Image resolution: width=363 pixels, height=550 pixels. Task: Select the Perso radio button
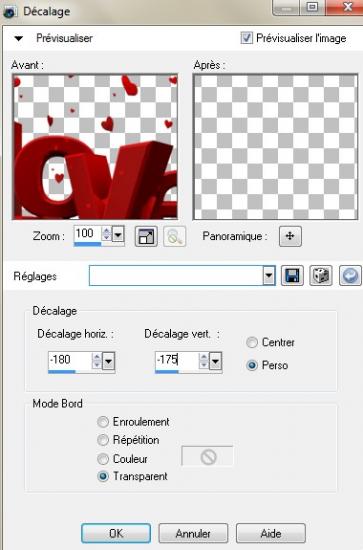252,365
